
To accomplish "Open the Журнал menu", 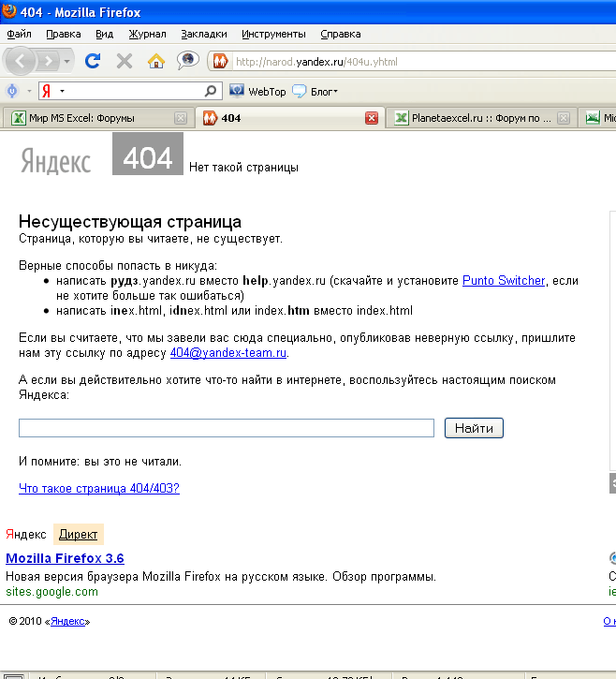I will coord(147,34).
